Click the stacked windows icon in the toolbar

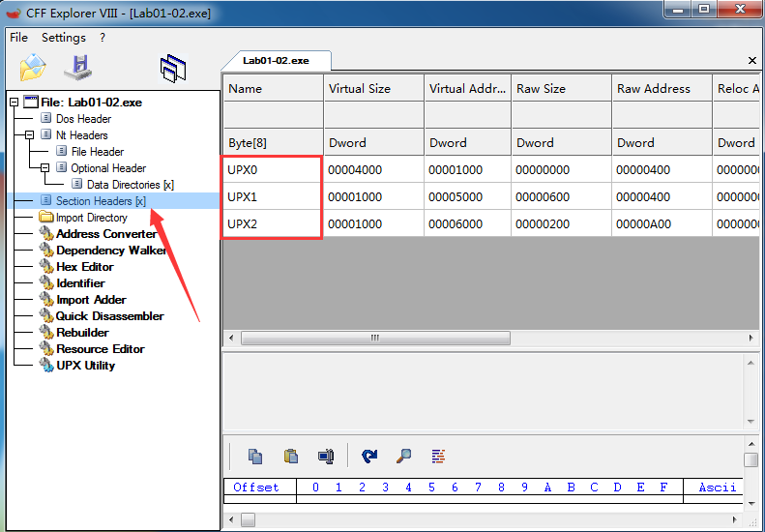coord(173,69)
